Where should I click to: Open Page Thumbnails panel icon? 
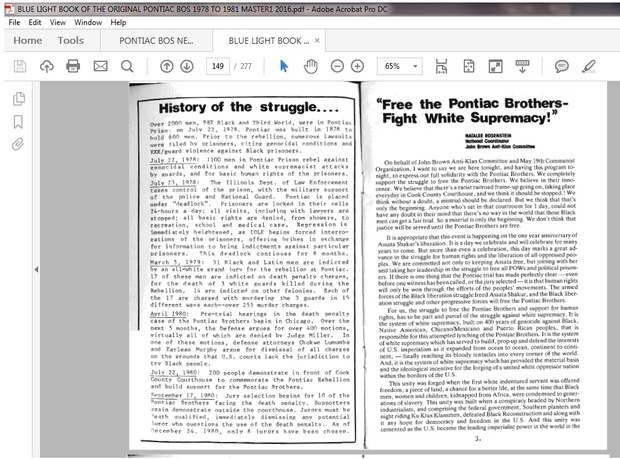(x=19, y=98)
